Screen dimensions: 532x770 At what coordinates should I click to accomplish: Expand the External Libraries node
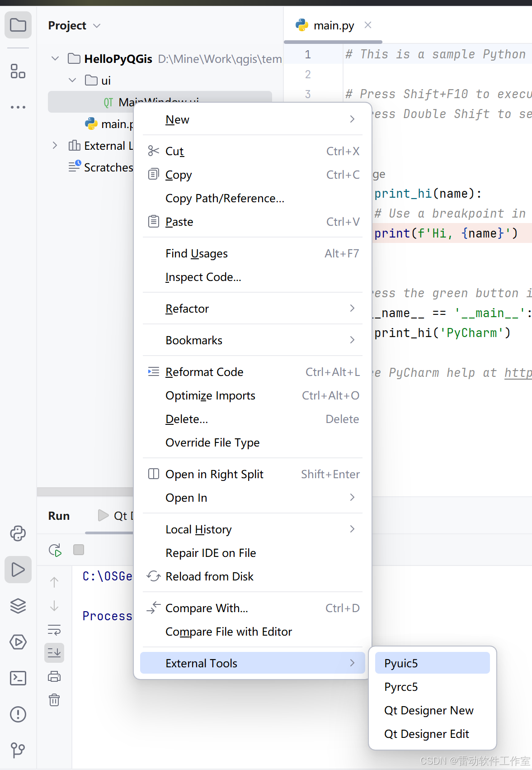(x=55, y=145)
